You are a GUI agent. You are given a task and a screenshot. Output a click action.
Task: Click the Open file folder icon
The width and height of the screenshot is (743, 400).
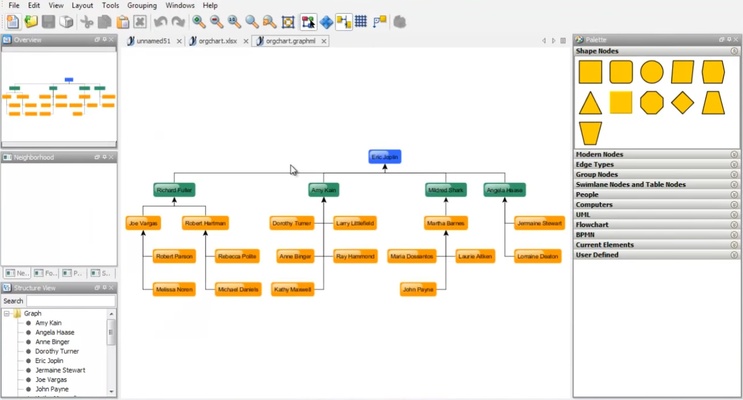[31, 22]
